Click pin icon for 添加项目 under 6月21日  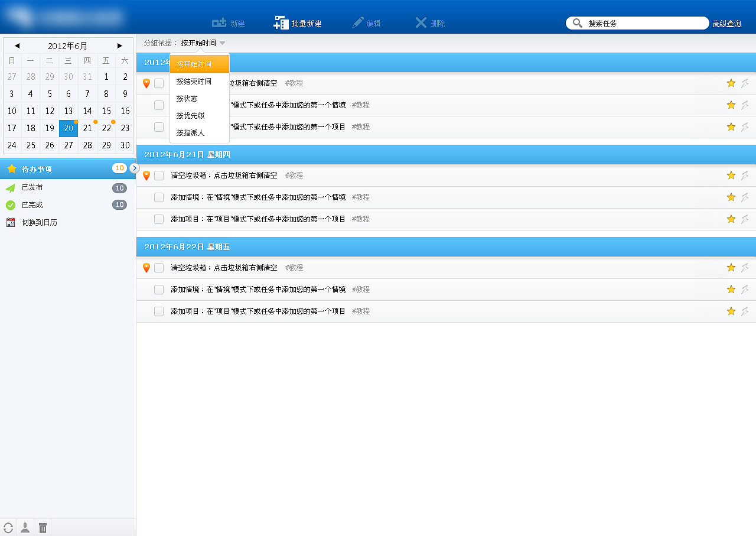(x=745, y=219)
